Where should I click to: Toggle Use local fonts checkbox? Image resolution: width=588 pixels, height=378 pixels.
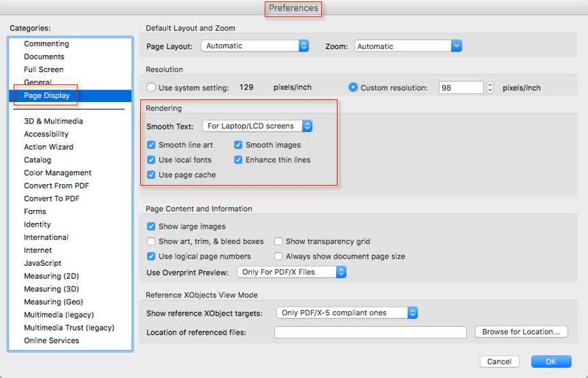point(151,160)
